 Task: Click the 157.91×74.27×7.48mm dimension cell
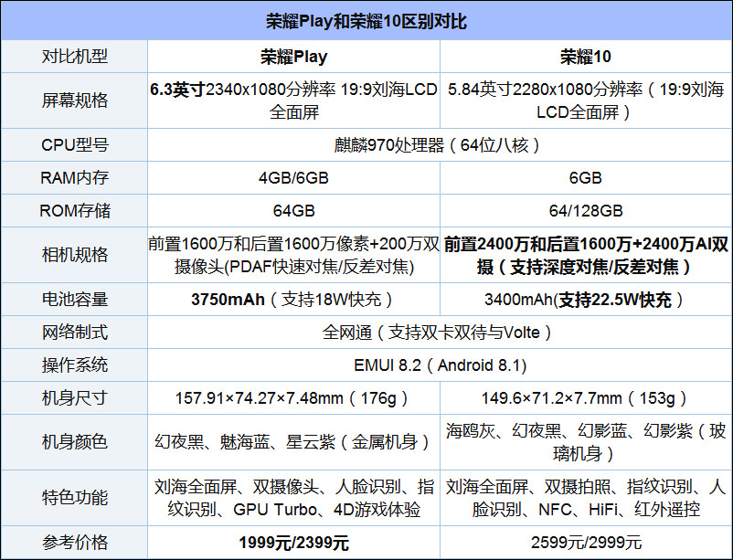294,397
